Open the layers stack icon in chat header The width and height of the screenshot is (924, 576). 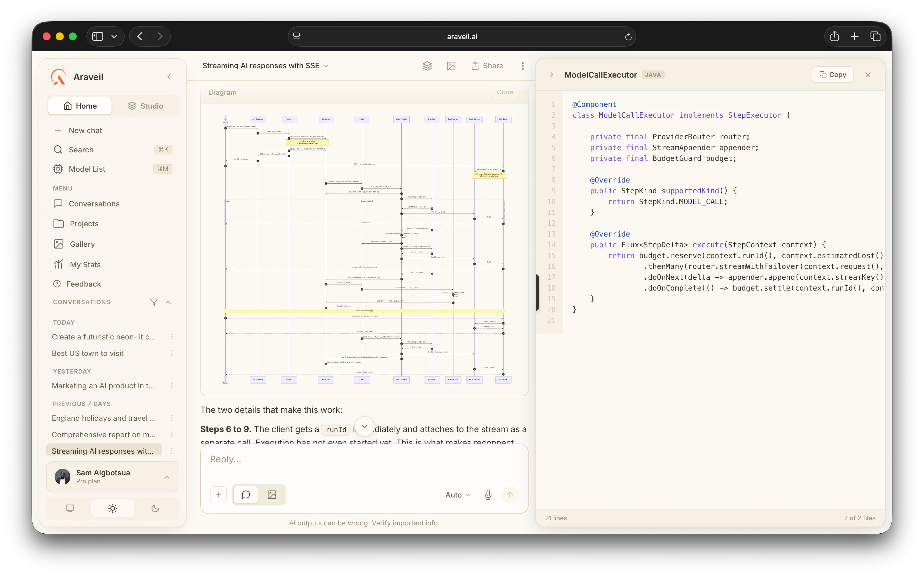[427, 66]
